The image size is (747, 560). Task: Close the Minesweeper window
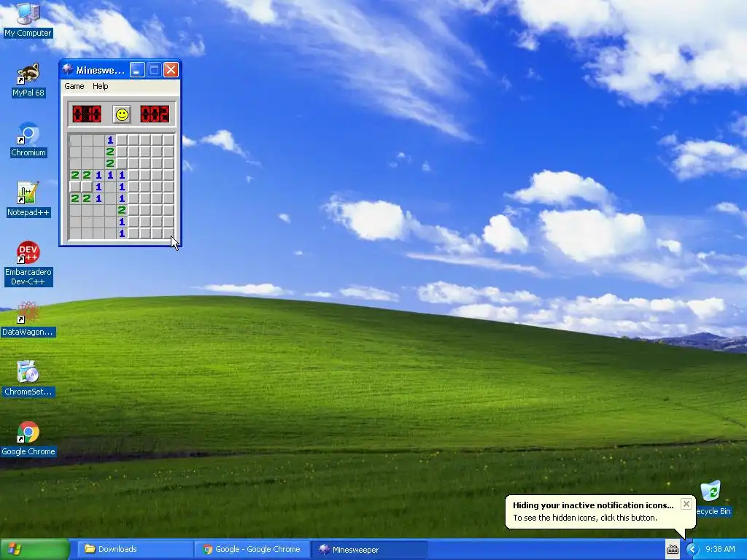(171, 70)
